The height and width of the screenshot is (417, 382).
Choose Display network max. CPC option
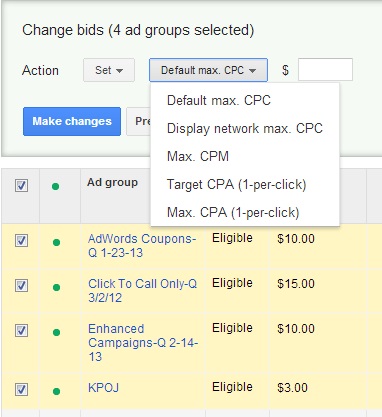[x=245, y=128]
